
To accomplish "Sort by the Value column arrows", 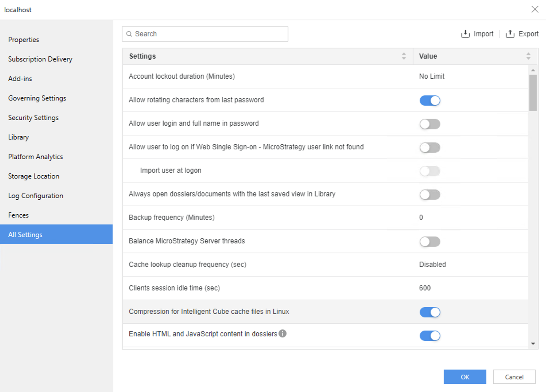I will [x=528, y=56].
